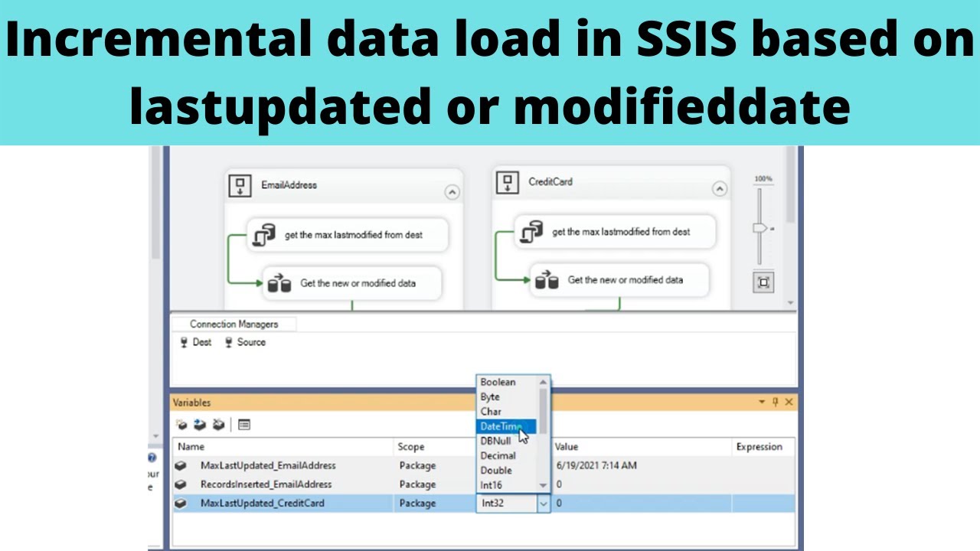Click the CreditCard sequence container icon
Viewport: 980px width, 551px height.
[507, 182]
